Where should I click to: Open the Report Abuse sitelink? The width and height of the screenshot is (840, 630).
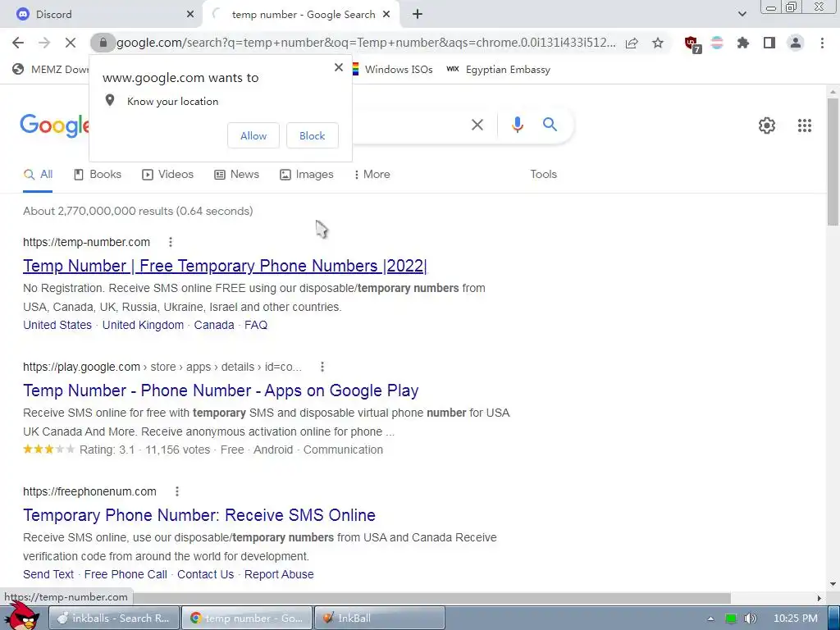coord(279,574)
